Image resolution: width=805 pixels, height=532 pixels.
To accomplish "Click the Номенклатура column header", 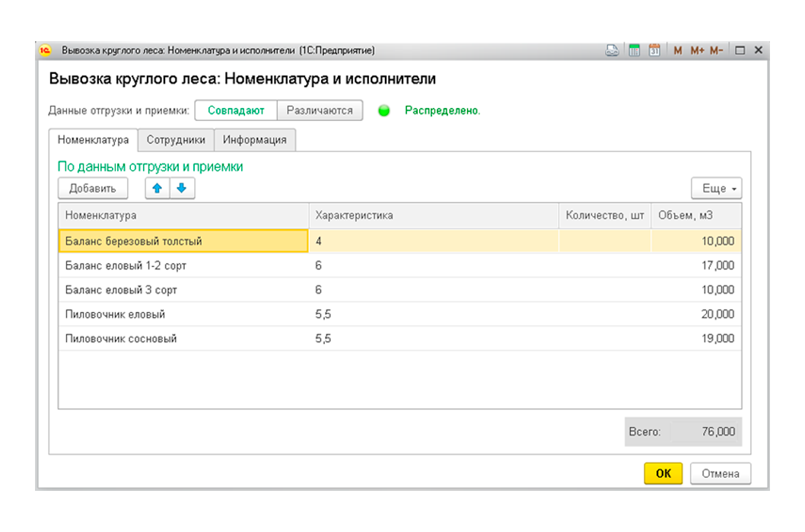I will pyautogui.click(x=183, y=215).
